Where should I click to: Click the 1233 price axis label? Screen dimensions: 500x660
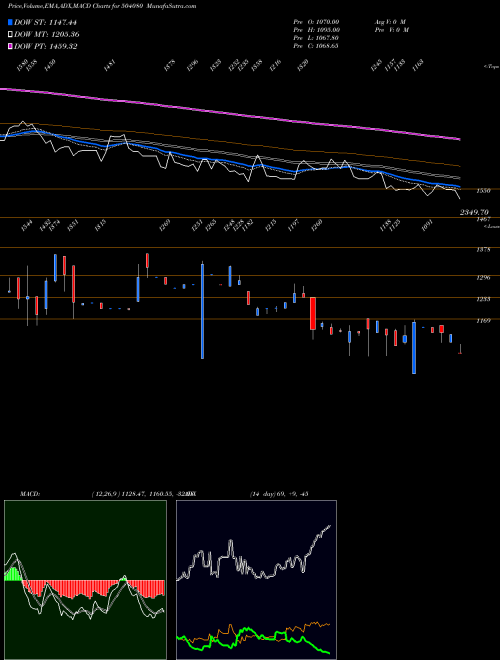tap(483, 299)
